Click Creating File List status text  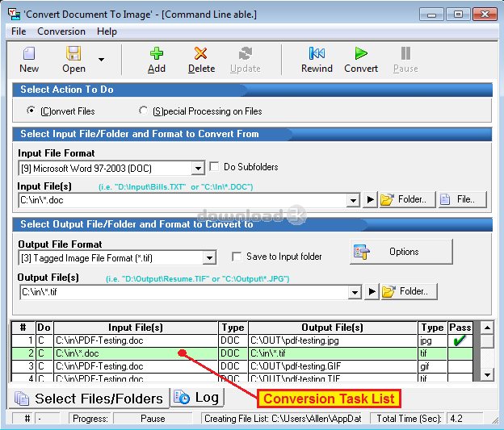(x=283, y=419)
